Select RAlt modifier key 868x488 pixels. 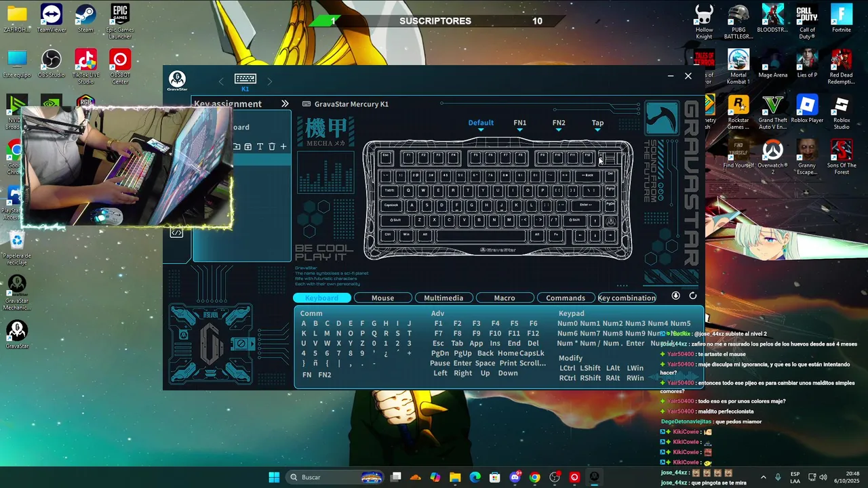click(x=613, y=378)
